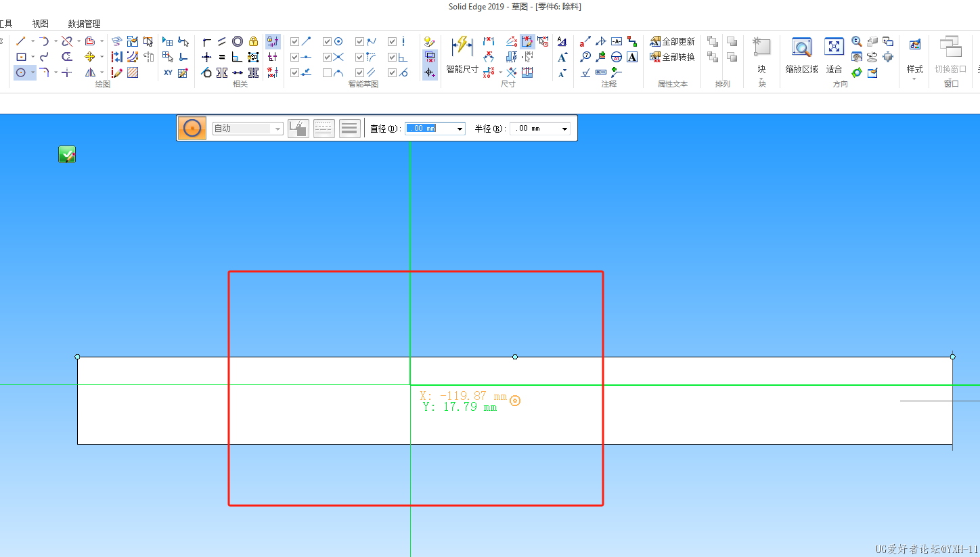Apply the Equal relationship constraint
Screen dimensions: 980x557
point(222,57)
